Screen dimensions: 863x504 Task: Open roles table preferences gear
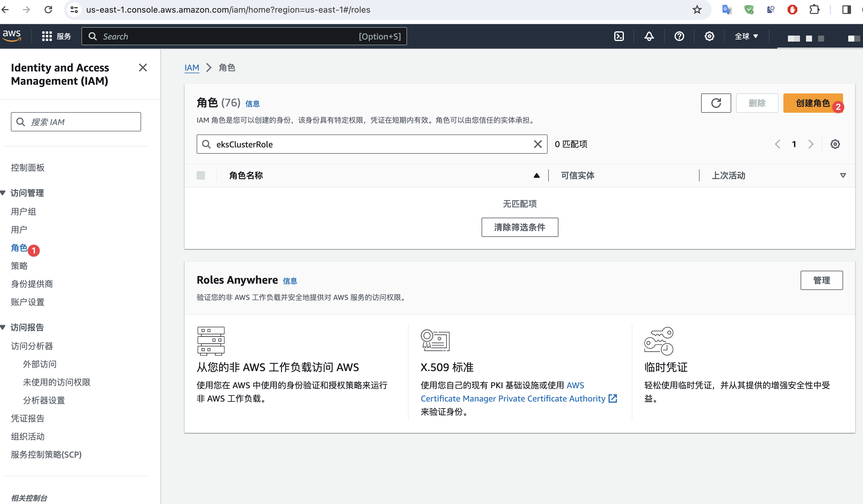tap(835, 144)
